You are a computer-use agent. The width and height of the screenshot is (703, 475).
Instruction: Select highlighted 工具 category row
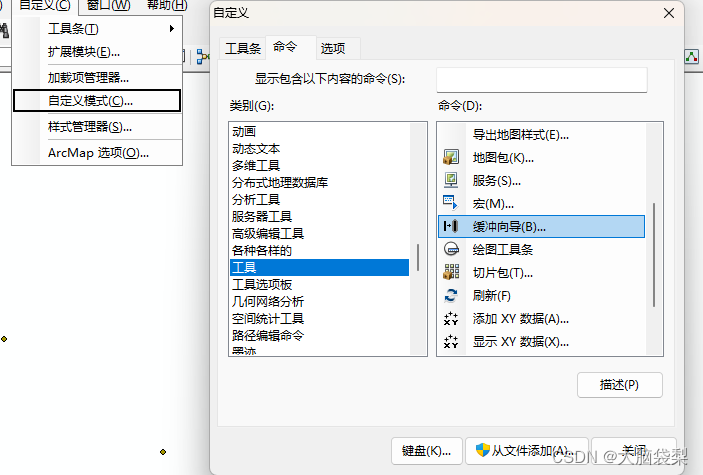tap(319, 267)
